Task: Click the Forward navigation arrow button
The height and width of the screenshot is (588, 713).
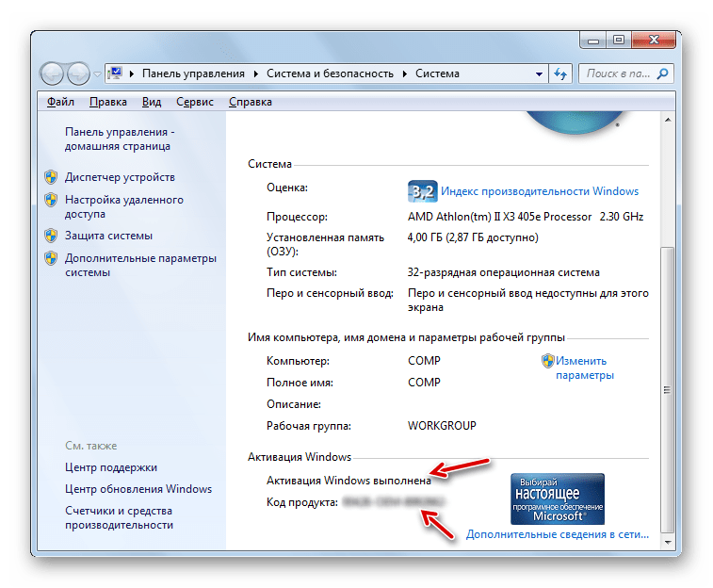Action: [x=79, y=73]
